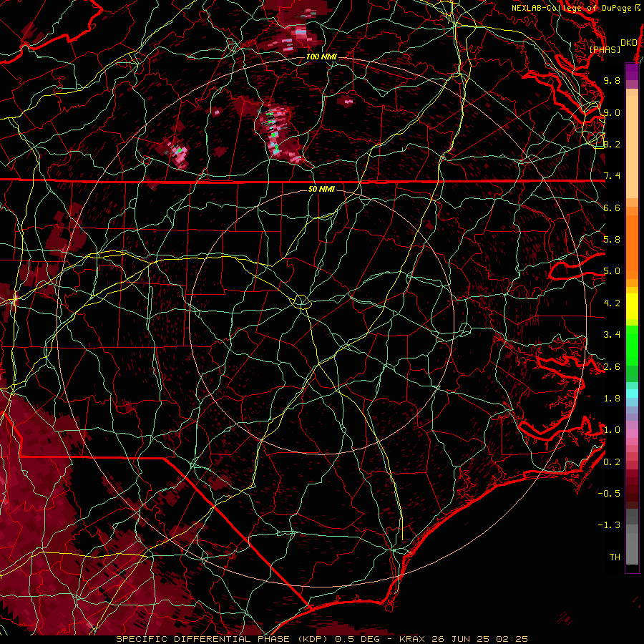The width and height of the screenshot is (644, 644).
Task: Pick the 6.6 legend value
Action: (612, 208)
